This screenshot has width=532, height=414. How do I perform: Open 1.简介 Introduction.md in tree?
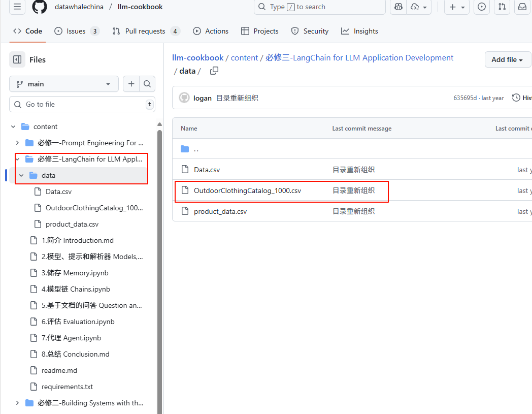point(77,240)
